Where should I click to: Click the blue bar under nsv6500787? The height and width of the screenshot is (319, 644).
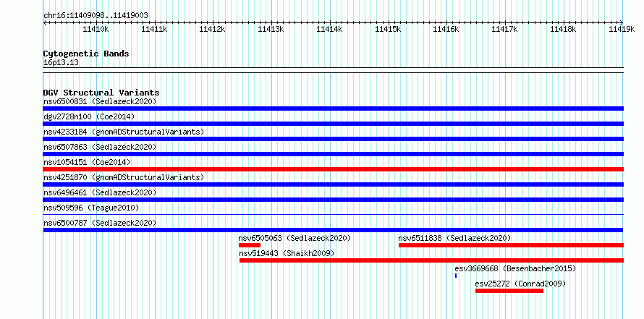(334, 230)
